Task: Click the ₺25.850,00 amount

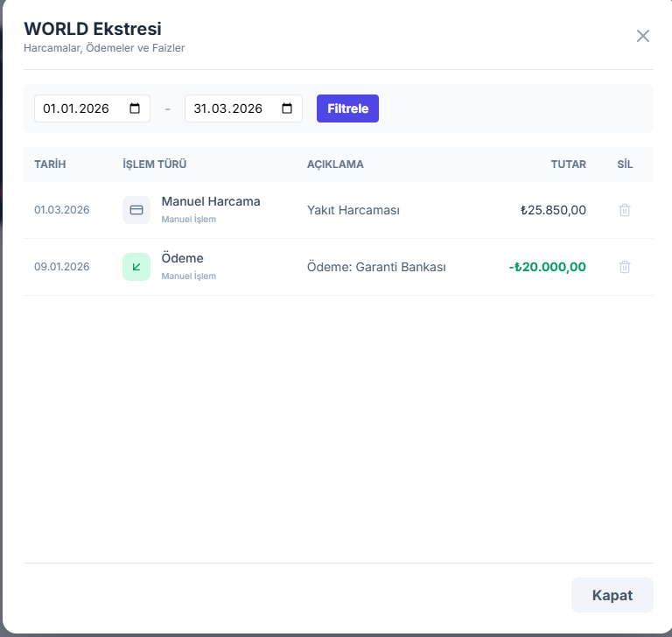Action: click(552, 210)
